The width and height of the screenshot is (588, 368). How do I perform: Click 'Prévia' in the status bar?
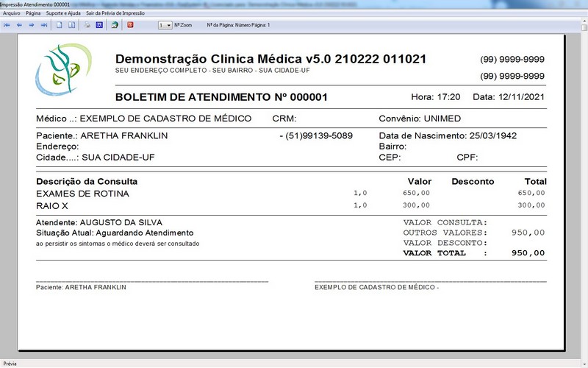pos(10,364)
